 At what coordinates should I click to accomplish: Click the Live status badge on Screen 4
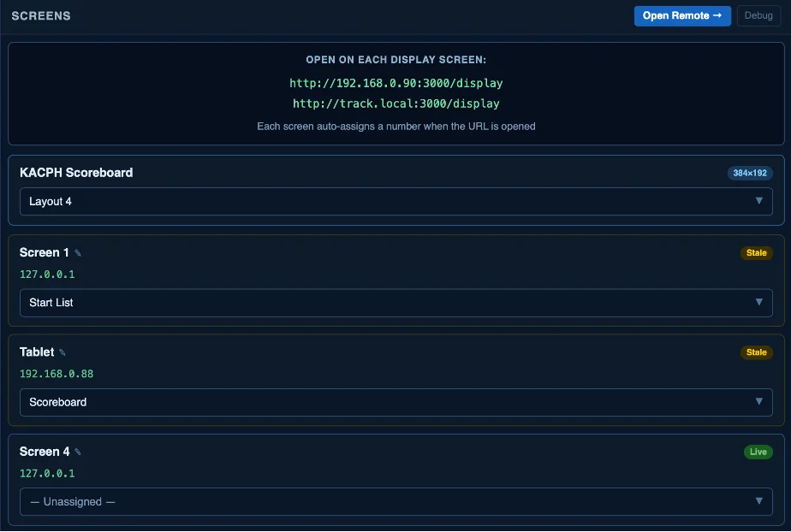[758, 452]
